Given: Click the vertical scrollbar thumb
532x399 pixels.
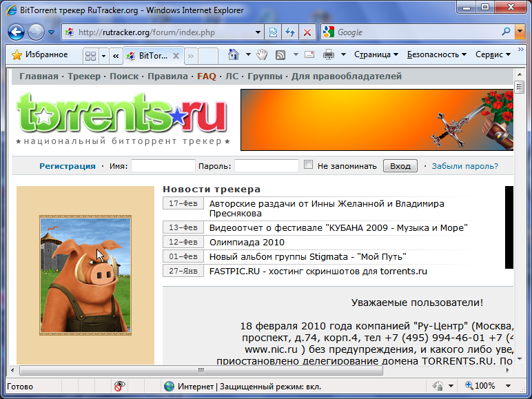Looking at the screenshot, I should click(519, 87).
